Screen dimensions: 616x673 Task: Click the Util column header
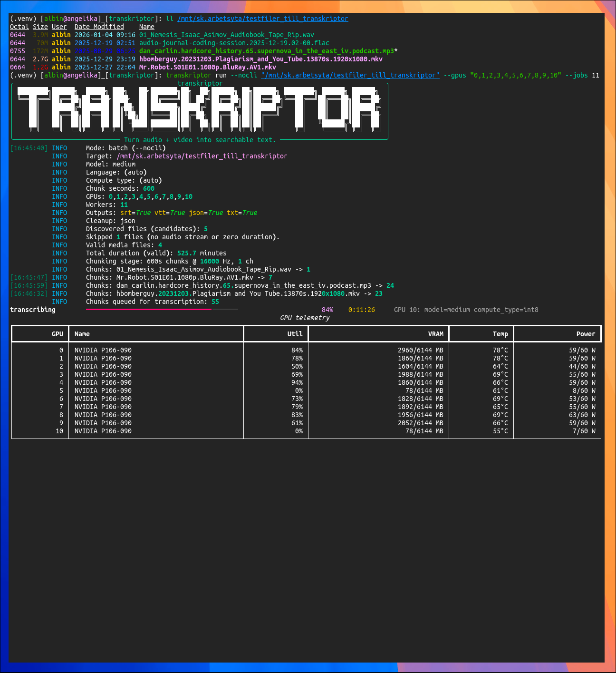[x=294, y=334]
